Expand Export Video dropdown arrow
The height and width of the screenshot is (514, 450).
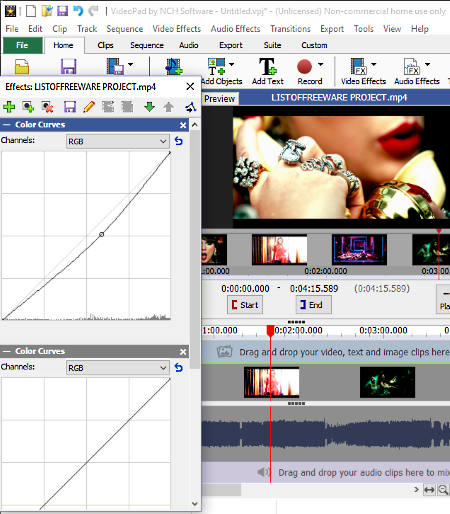pos(130,64)
